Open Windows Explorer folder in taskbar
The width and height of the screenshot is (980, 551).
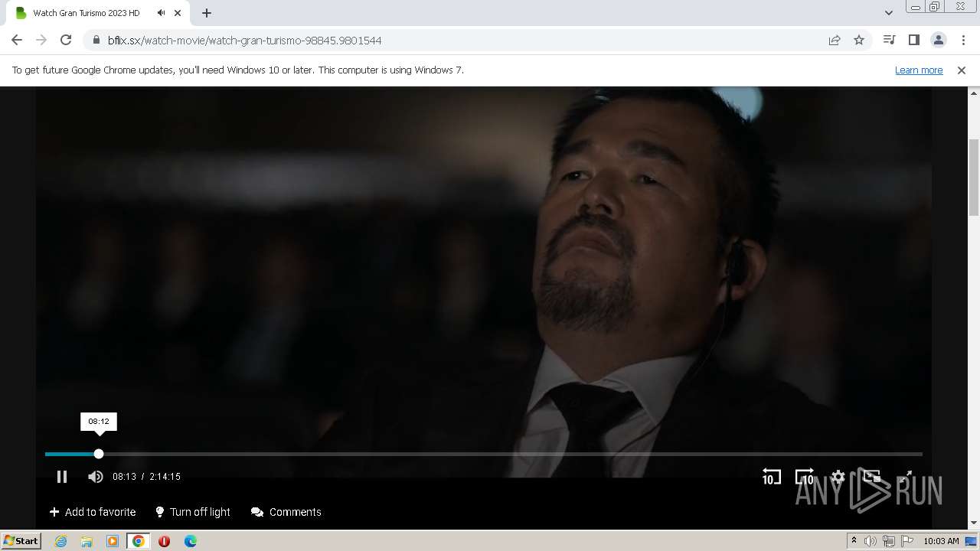pyautogui.click(x=87, y=541)
